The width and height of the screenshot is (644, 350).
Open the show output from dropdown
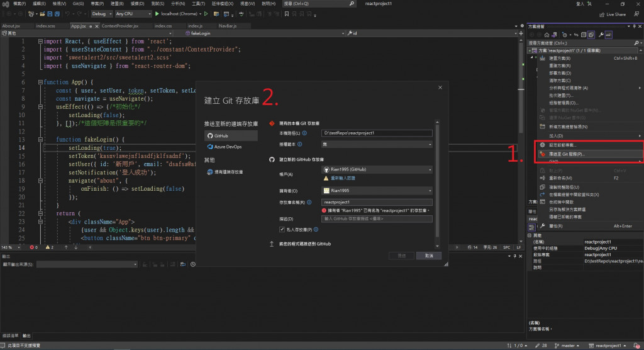87,264
